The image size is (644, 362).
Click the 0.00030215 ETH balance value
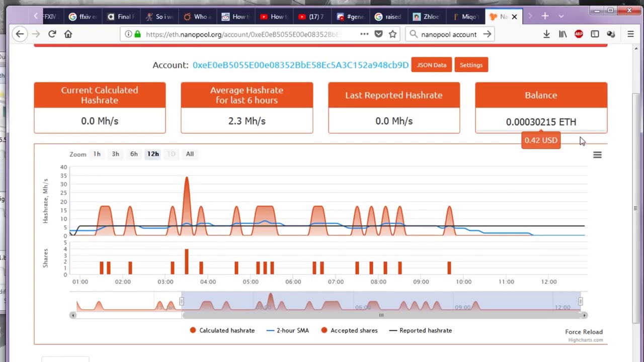tap(541, 122)
